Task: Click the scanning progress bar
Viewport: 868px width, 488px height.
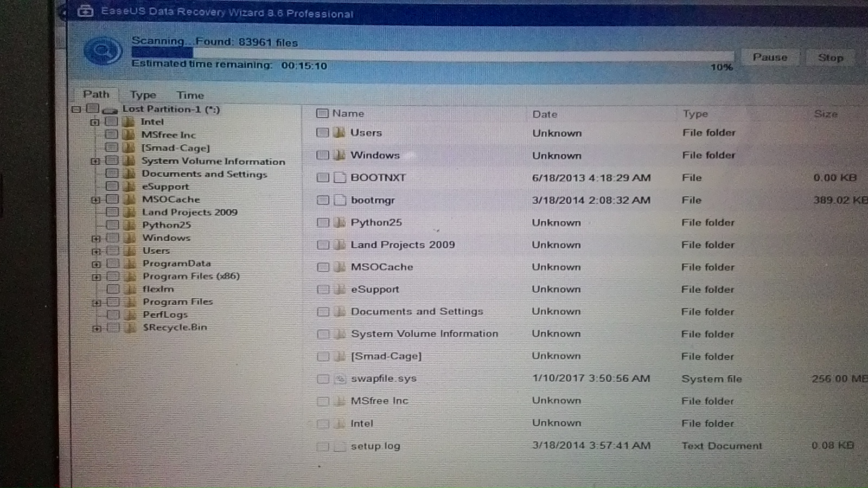Action: pos(433,54)
